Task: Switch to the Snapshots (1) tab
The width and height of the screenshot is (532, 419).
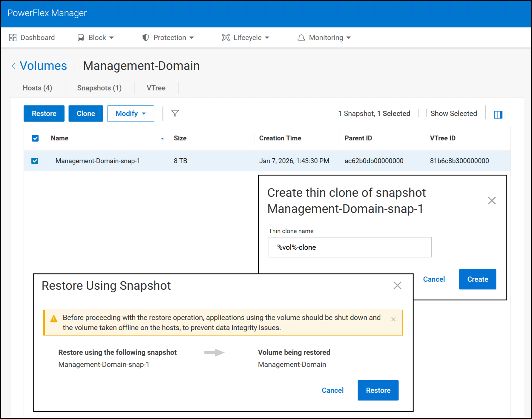Action: [99, 88]
